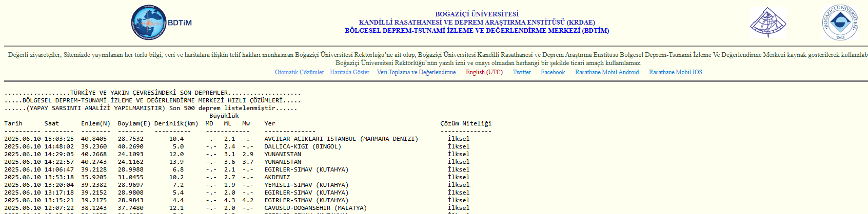Click the Yer column header
Viewport: 868px width, 214px height.
pyautogui.click(x=270, y=123)
